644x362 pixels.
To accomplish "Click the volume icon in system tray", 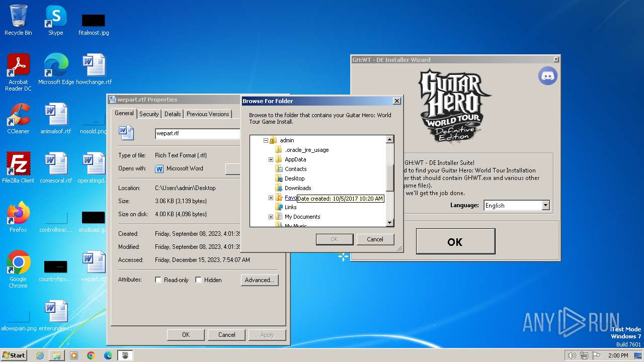I will (x=572, y=355).
